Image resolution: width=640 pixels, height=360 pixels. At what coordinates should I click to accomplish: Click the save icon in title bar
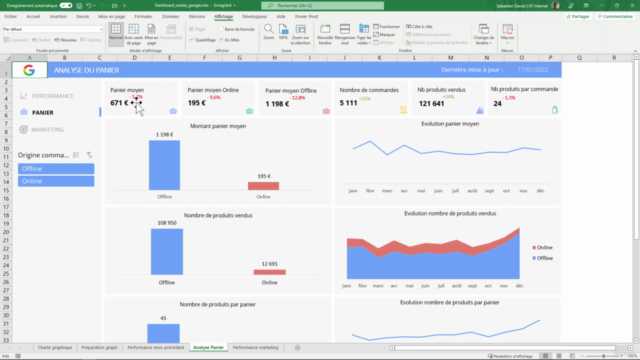coord(79,6)
